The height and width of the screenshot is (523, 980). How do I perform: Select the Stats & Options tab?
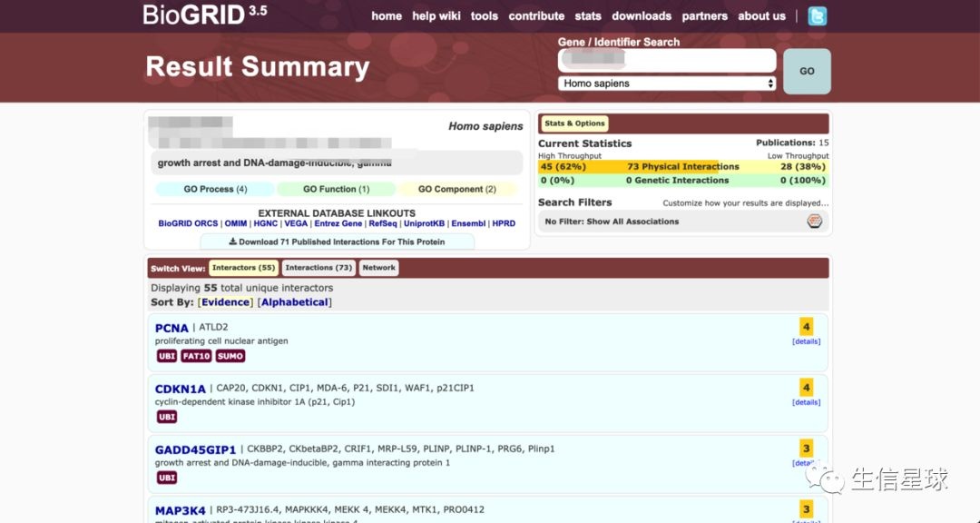coord(574,123)
